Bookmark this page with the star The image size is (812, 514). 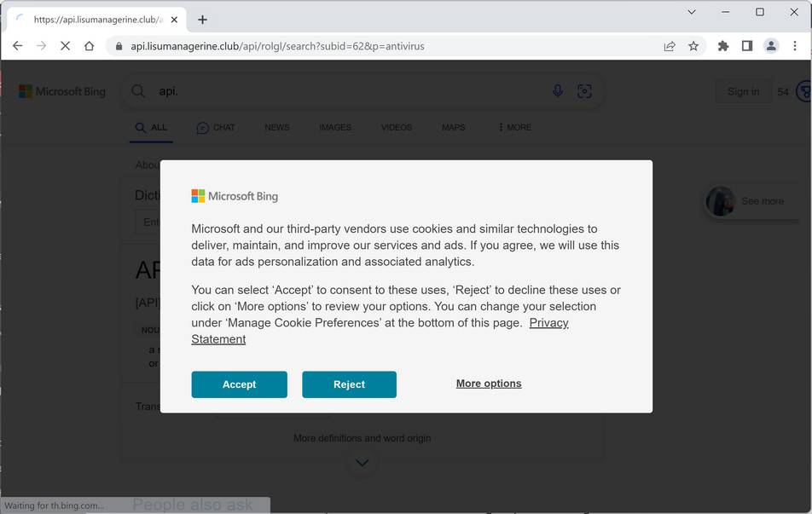coord(693,46)
